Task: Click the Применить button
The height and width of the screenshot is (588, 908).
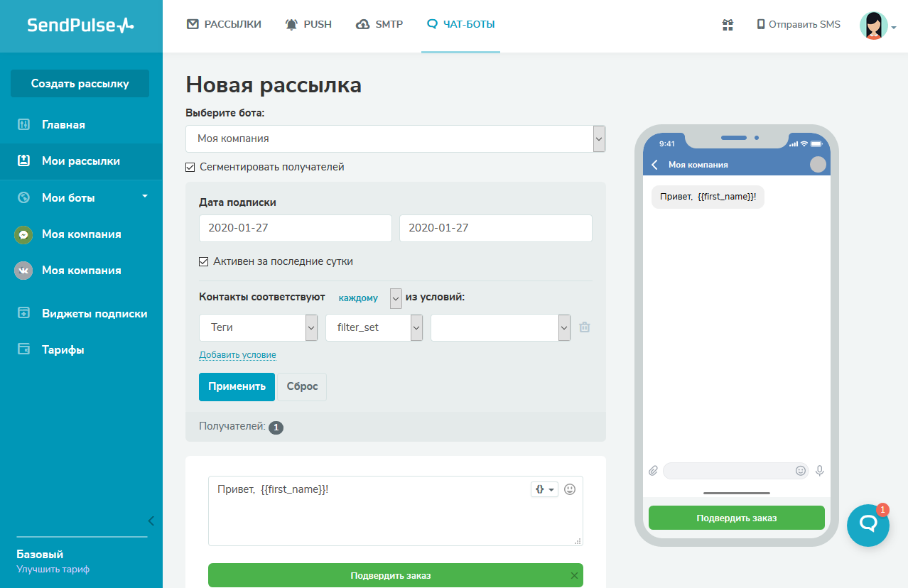Action: tap(237, 387)
